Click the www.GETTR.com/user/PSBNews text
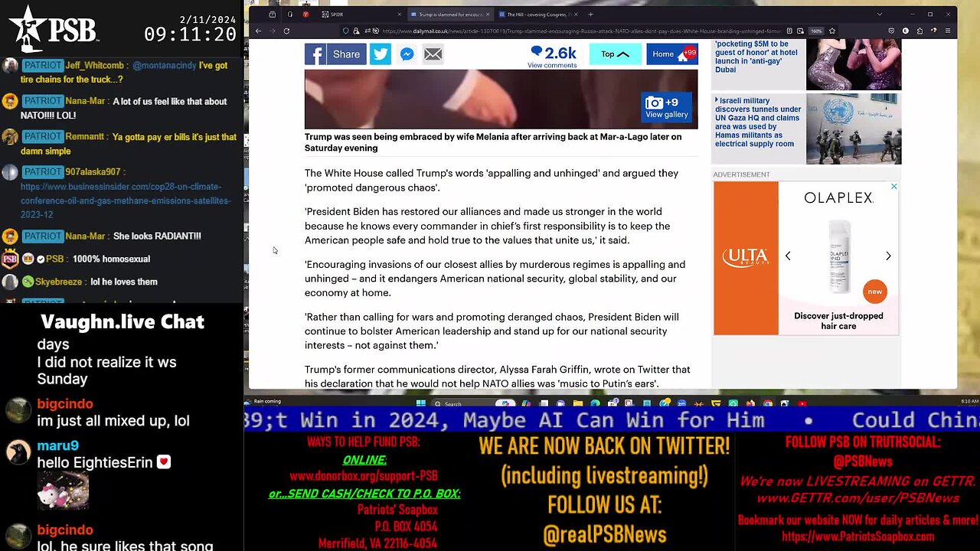The width and height of the screenshot is (980, 551). pos(857,498)
